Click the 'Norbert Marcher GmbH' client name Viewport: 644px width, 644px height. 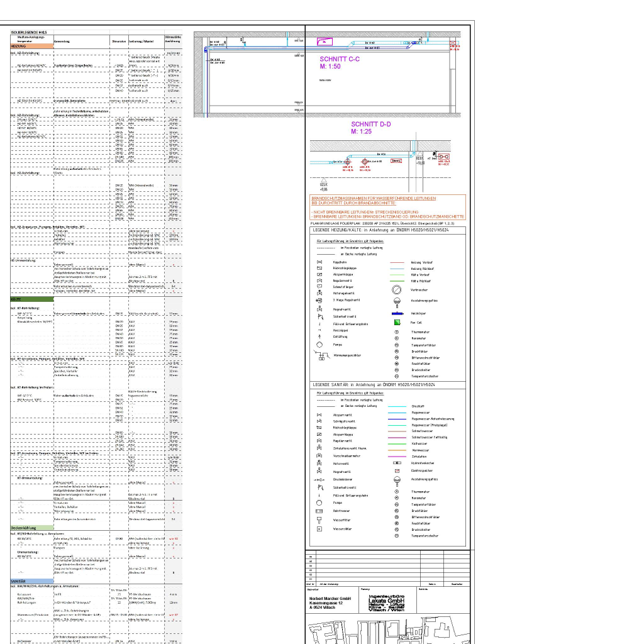pyautogui.click(x=330, y=599)
